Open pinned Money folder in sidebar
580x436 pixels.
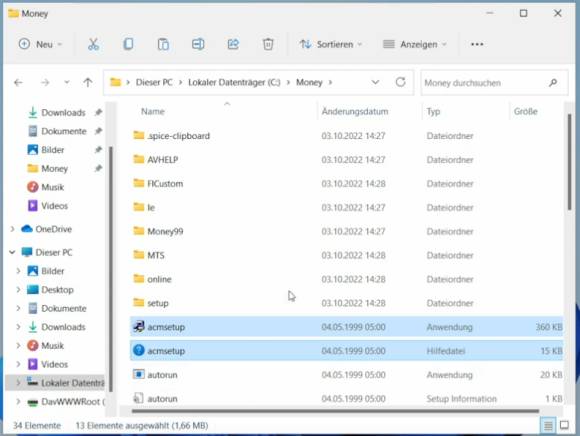pos(54,169)
